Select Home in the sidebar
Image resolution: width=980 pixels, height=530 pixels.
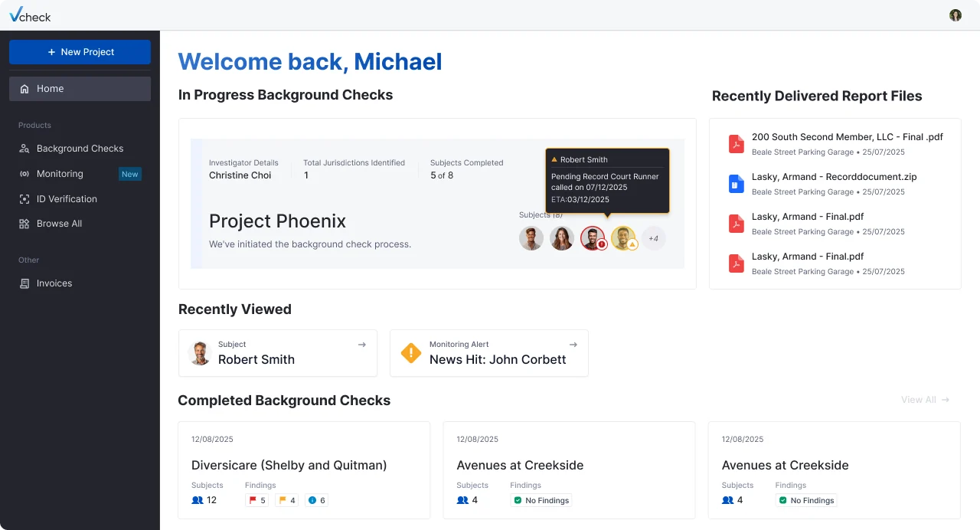[80, 89]
